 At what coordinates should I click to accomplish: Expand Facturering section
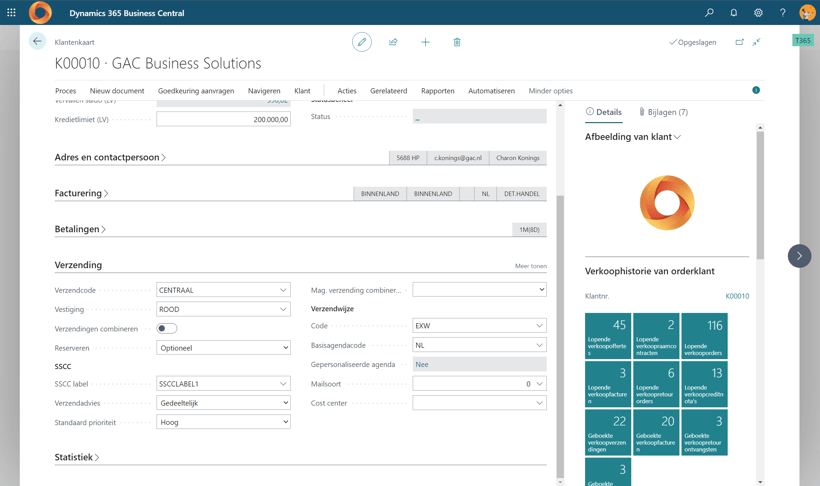point(82,193)
